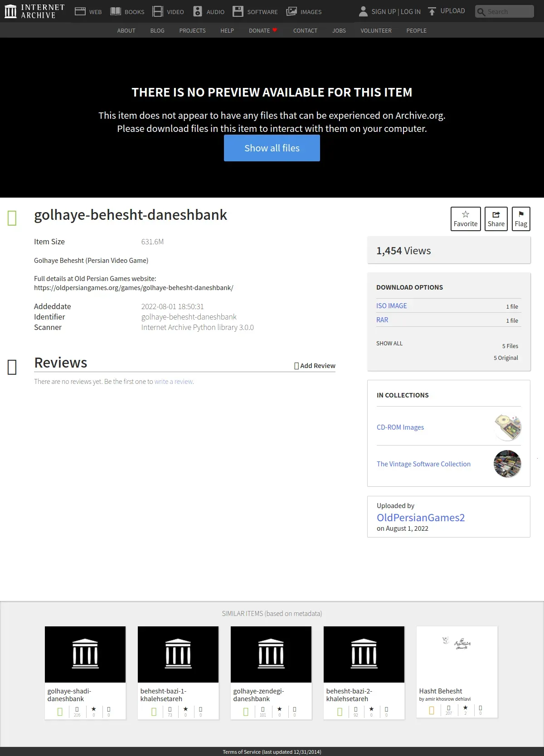Open the Contact menu item
This screenshot has height=756, width=544.
[305, 30]
